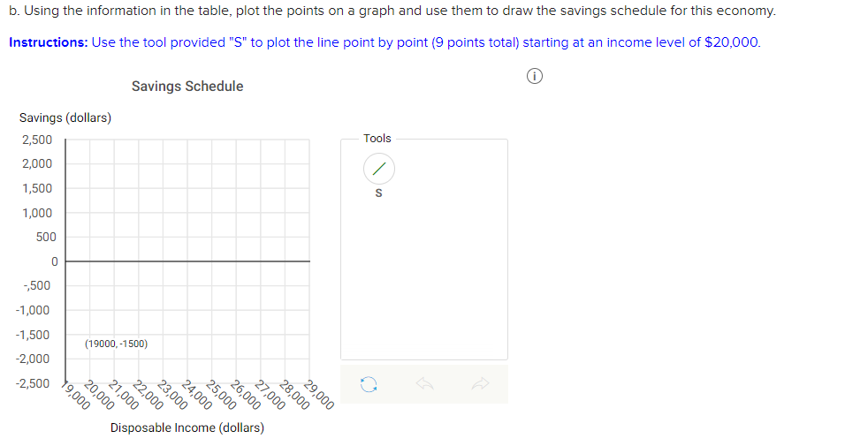Click the 0 y-axis tick label
The image size is (868, 446).
[54, 261]
